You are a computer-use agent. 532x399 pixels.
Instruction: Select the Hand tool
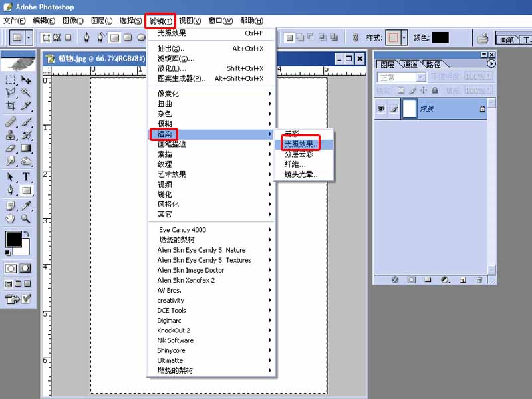[11, 219]
